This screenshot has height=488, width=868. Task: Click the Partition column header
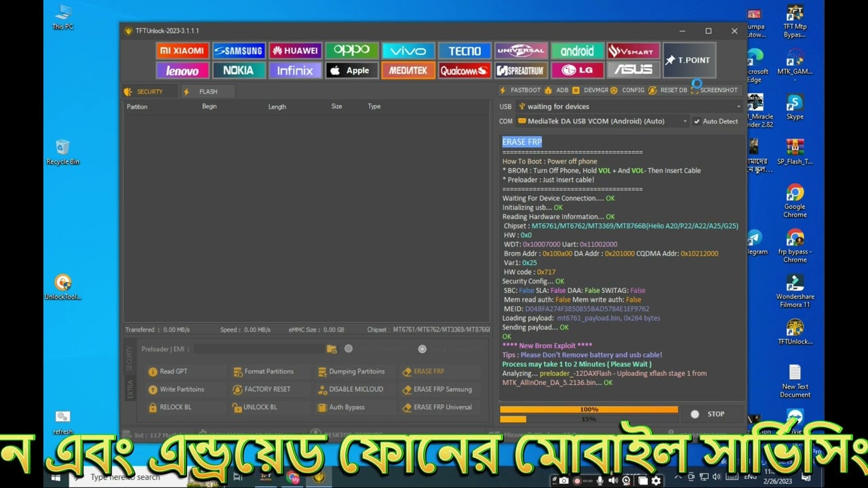pos(137,107)
